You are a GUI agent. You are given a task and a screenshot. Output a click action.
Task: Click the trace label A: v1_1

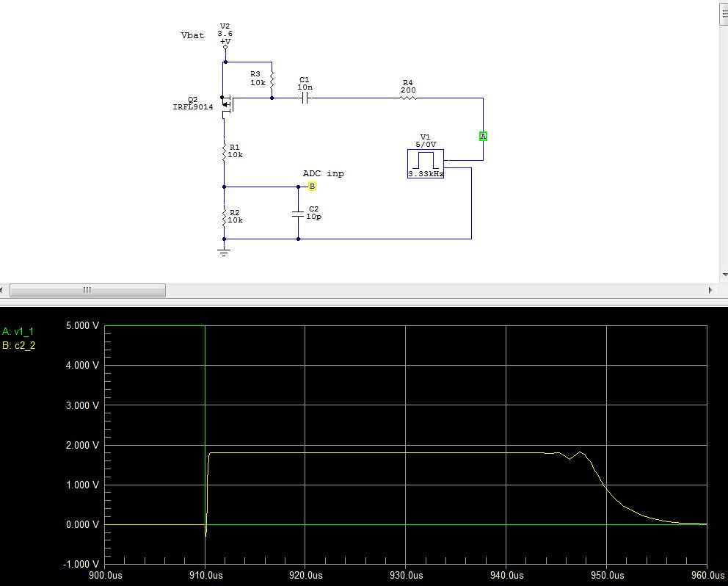point(18,332)
